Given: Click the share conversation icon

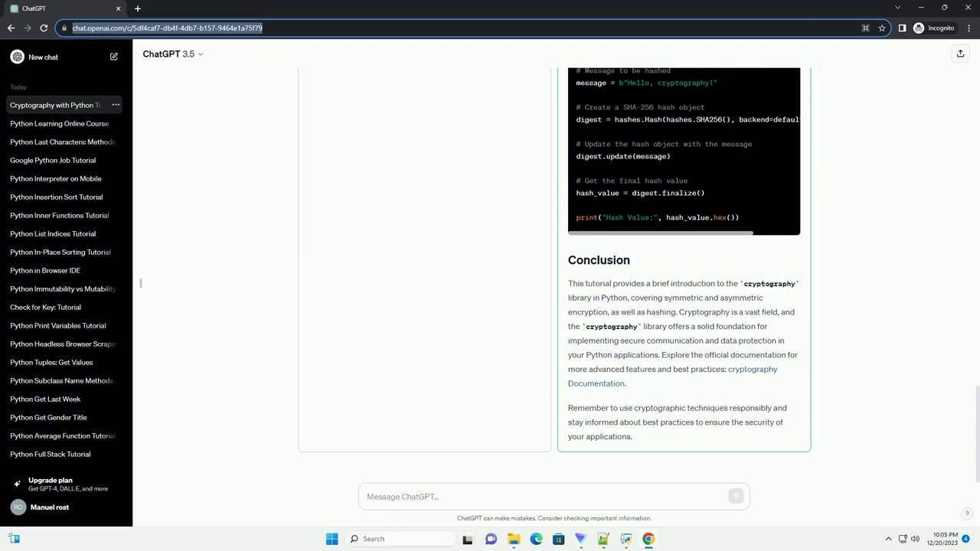Looking at the screenshot, I should (x=960, y=54).
